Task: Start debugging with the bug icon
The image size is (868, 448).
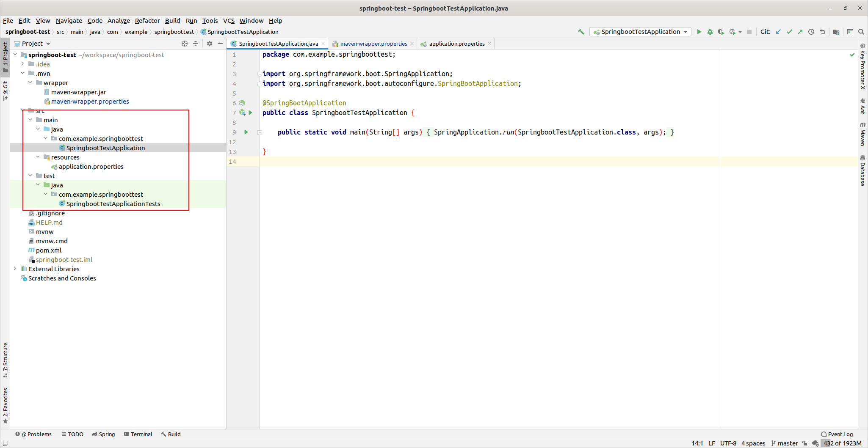Action: pyautogui.click(x=710, y=32)
